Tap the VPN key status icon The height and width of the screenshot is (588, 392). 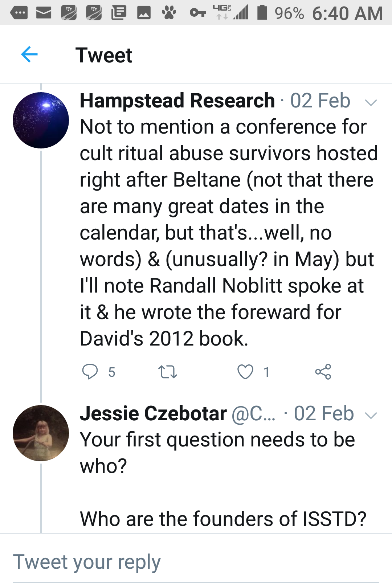197,13
